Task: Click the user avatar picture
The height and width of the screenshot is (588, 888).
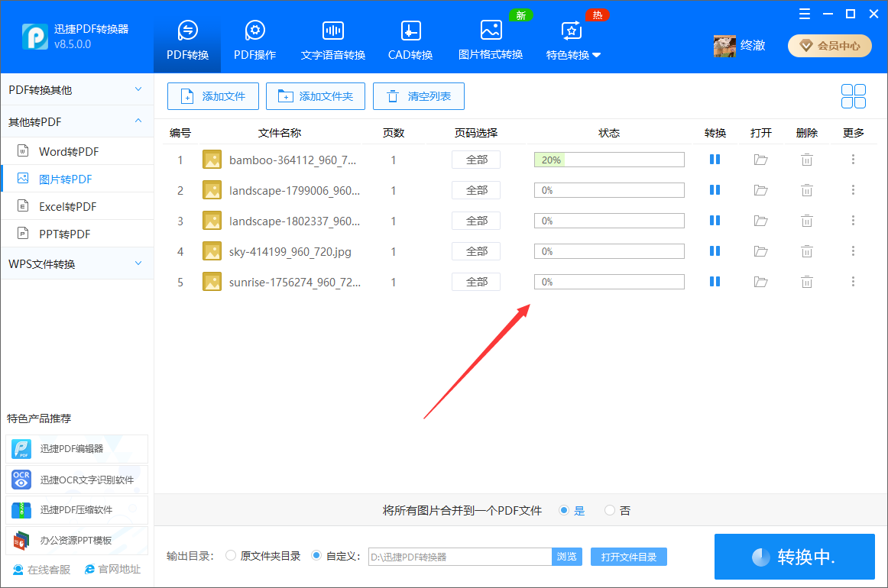Action: (x=724, y=46)
